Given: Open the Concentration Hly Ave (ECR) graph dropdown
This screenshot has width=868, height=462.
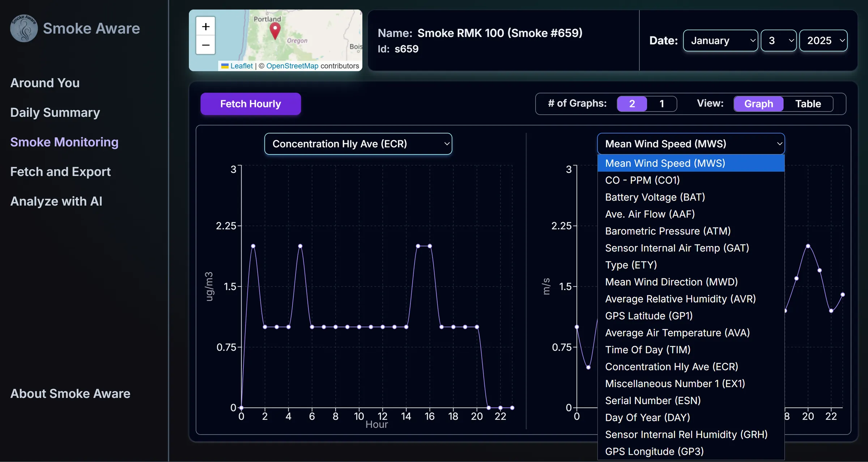Looking at the screenshot, I should [x=358, y=144].
